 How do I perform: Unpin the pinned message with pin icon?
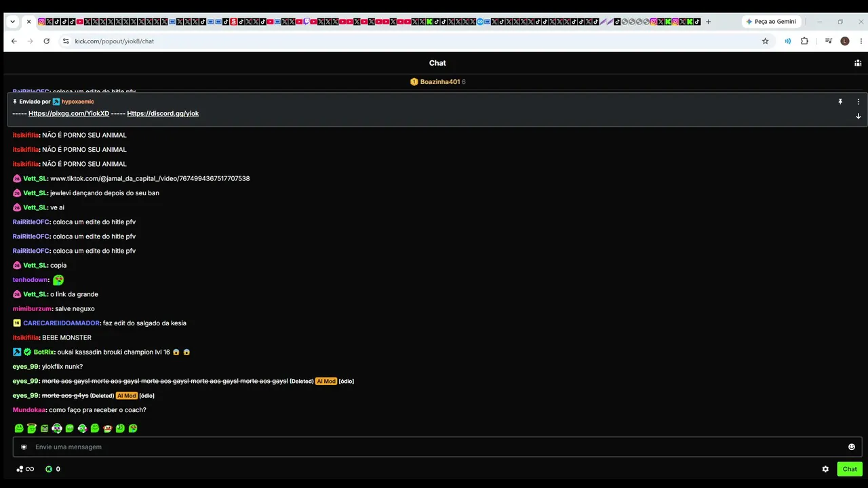[840, 102]
